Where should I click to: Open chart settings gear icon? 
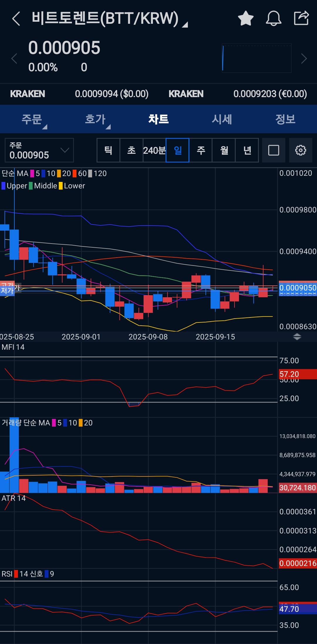click(x=301, y=150)
